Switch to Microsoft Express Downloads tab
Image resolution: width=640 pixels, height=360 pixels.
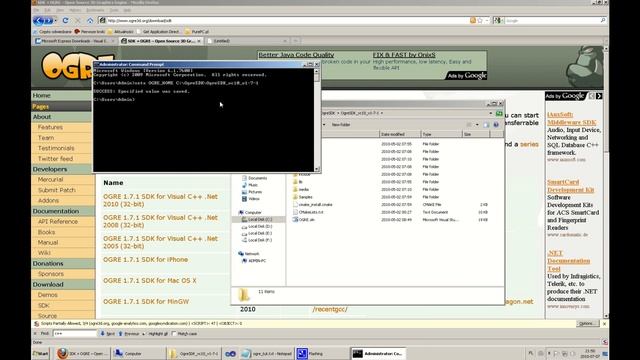coord(75,41)
